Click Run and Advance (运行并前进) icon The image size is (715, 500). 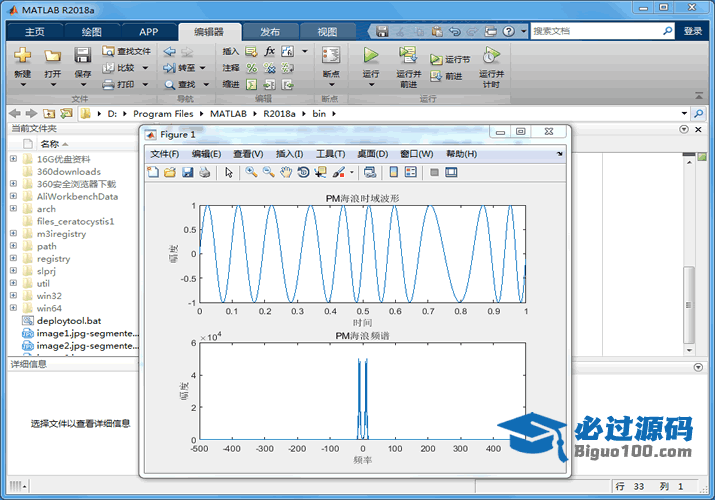tap(408, 55)
